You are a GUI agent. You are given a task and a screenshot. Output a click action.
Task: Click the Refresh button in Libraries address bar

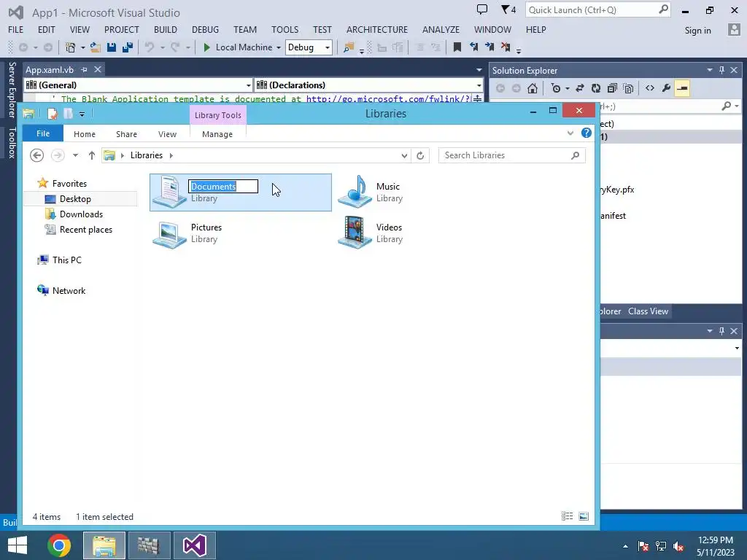click(420, 155)
